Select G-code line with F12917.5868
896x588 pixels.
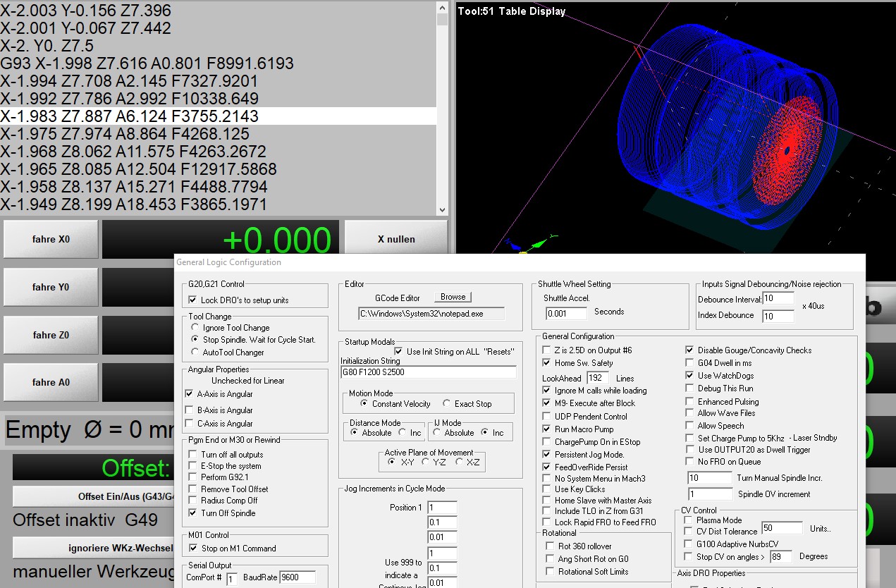[218, 169]
